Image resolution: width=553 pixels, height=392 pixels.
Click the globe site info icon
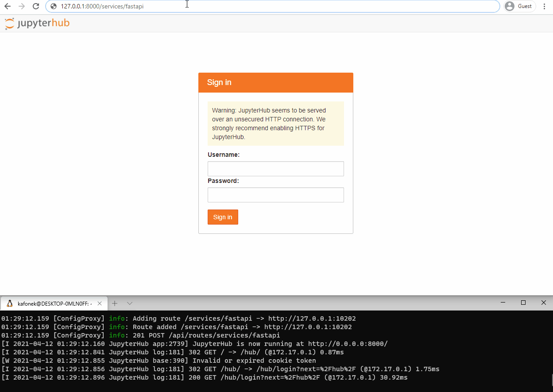click(x=54, y=6)
